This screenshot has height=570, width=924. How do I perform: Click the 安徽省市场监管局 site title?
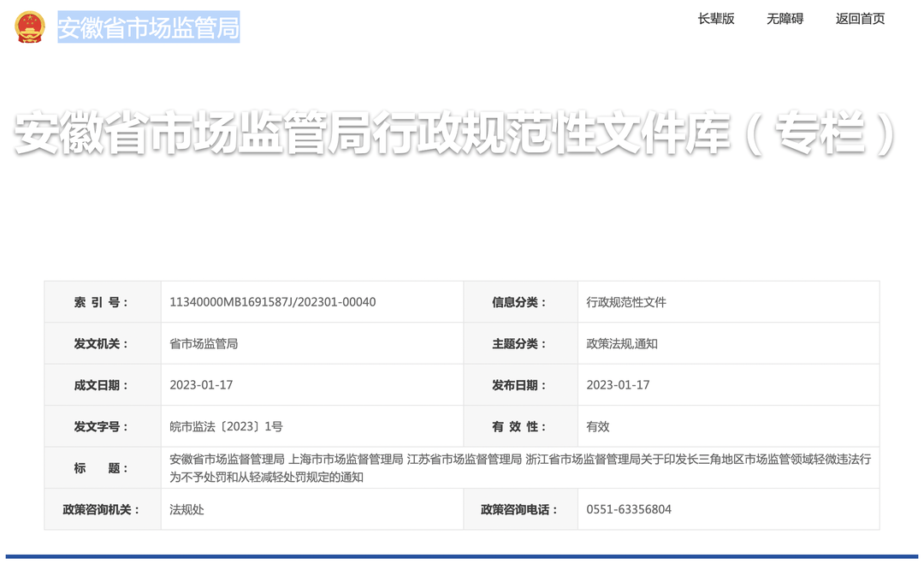(149, 27)
